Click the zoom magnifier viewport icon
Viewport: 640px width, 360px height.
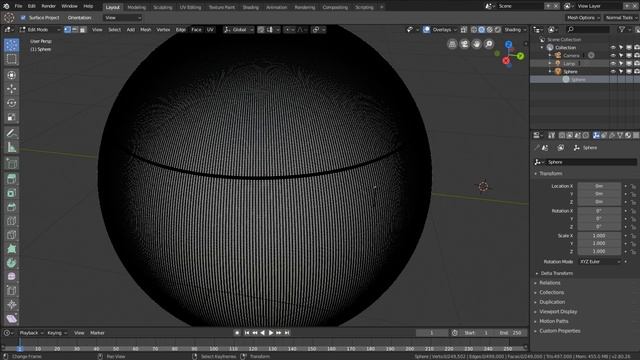pos(489,44)
